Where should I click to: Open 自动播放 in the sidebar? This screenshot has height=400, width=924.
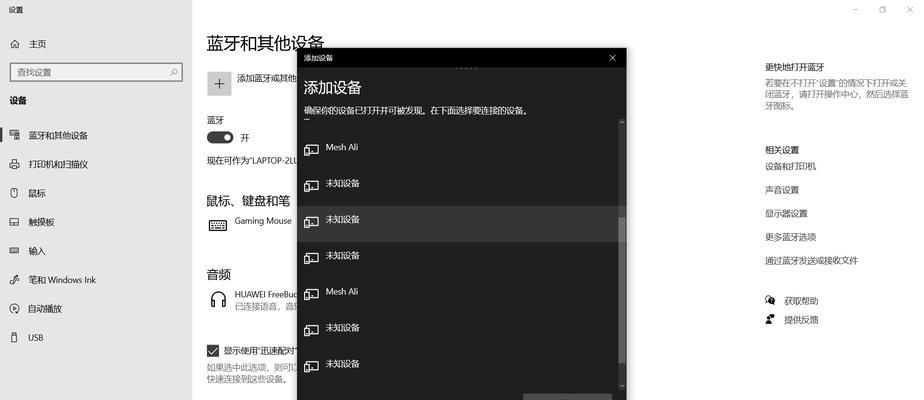pos(96,309)
